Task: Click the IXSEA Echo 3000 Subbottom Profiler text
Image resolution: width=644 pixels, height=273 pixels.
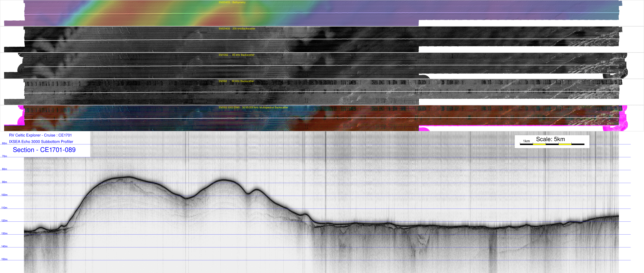Action: (x=41, y=142)
